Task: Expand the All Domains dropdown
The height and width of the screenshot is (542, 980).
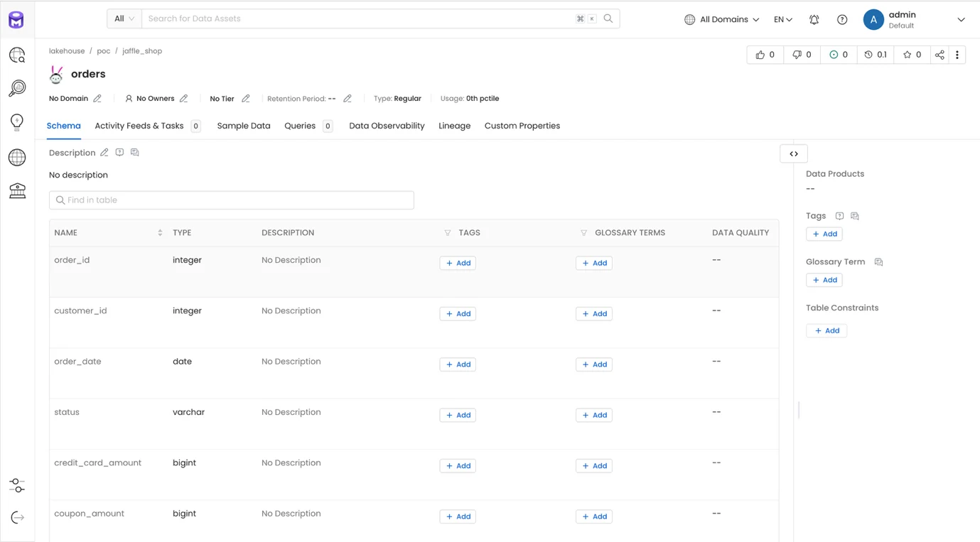Action: pyautogui.click(x=721, y=20)
